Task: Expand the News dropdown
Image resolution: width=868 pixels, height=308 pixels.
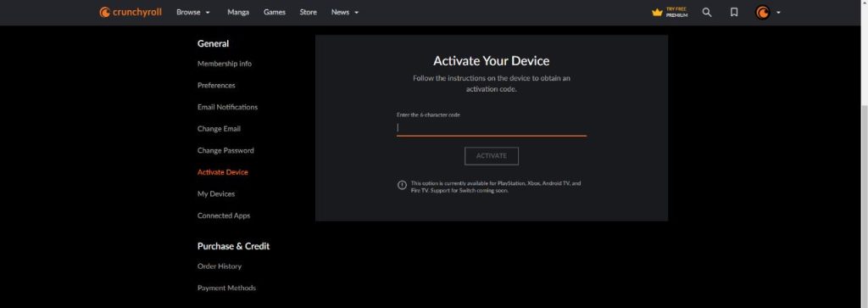Action: 345,12
